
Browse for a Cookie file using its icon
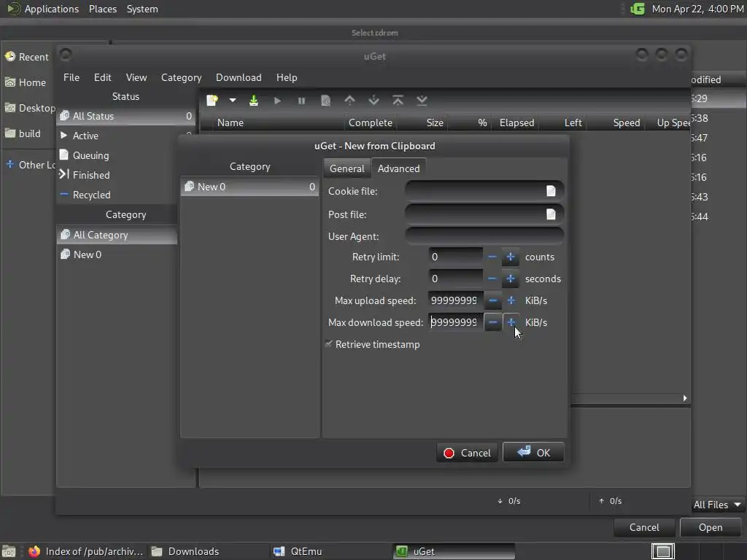coord(551,191)
